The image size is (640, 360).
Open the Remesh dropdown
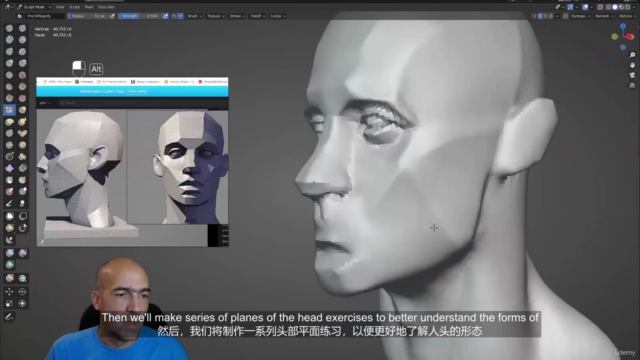pos(604,16)
